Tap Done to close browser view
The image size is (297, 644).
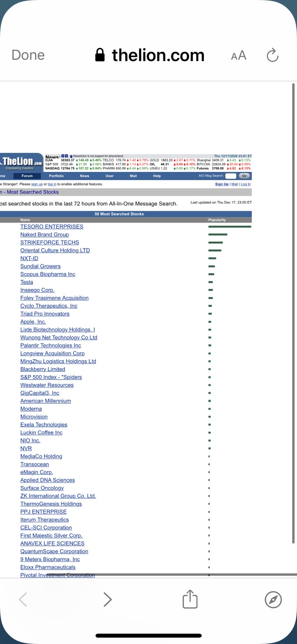tap(28, 55)
